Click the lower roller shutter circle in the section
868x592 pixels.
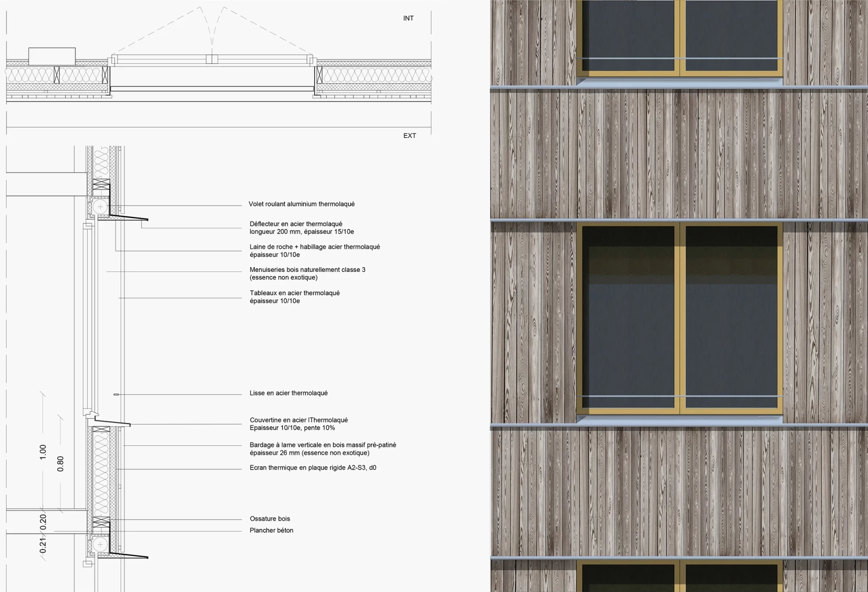click(x=101, y=544)
